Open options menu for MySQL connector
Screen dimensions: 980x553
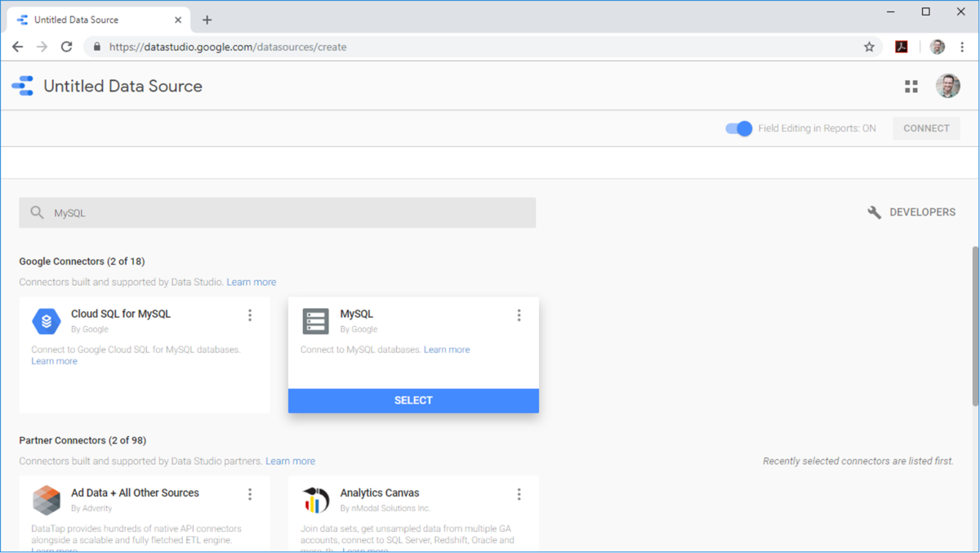(x=519, y=315)
